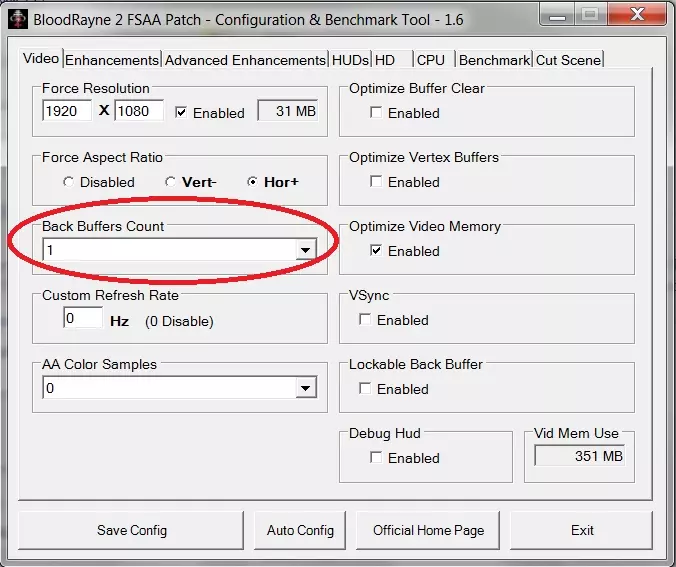This screenshot has height=567, width=676.
Task: Open the Advanced Enhancements tab
Action: click(x=245, y=60)
